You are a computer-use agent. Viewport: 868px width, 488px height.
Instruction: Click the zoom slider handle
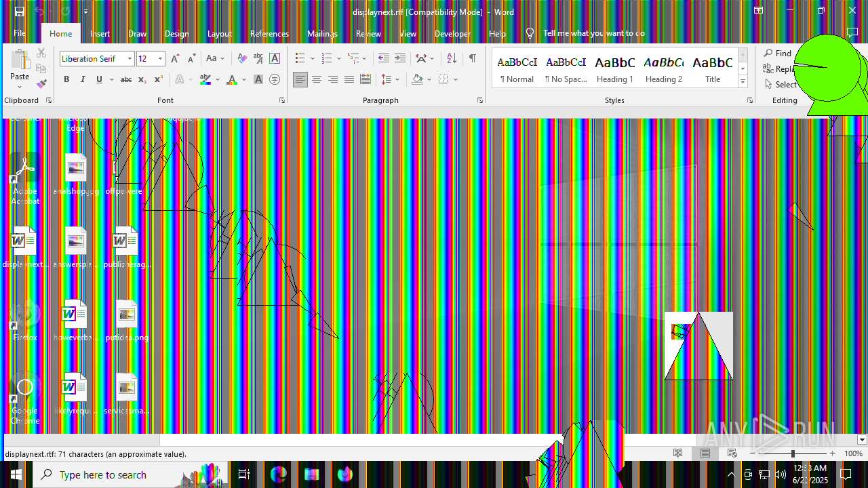(792, 453)
